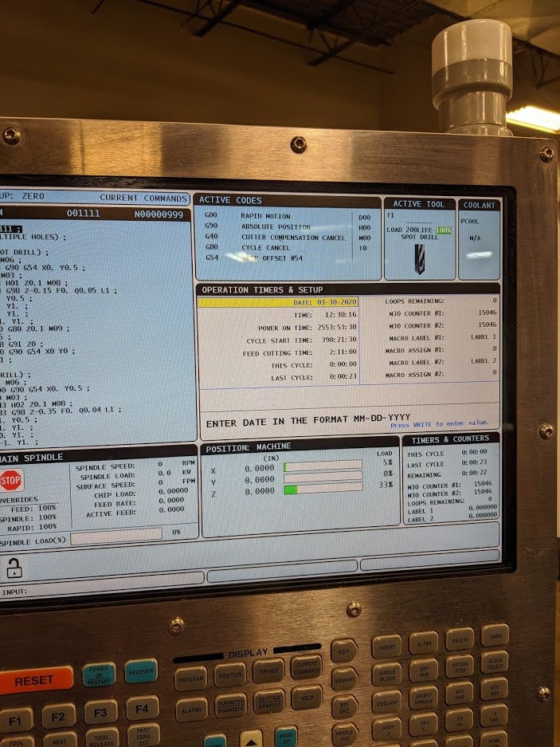Tap the F4 function key

(x=143, y=708)
